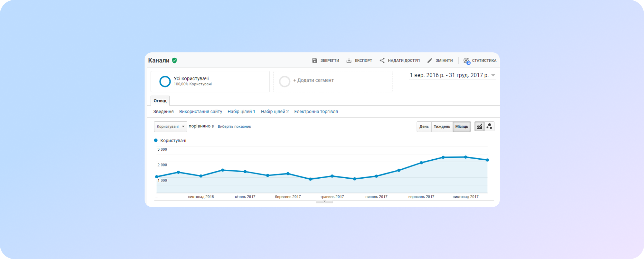The width and height of the screenshot is (644, 259).
Task: Switch chart granularity to Тиждень
Action: pos(442,127)
